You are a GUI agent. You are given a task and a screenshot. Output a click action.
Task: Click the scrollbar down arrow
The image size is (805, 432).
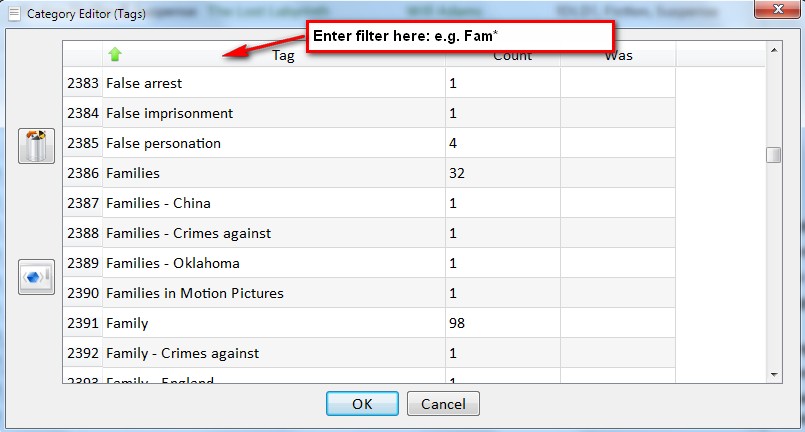point(773,373)
